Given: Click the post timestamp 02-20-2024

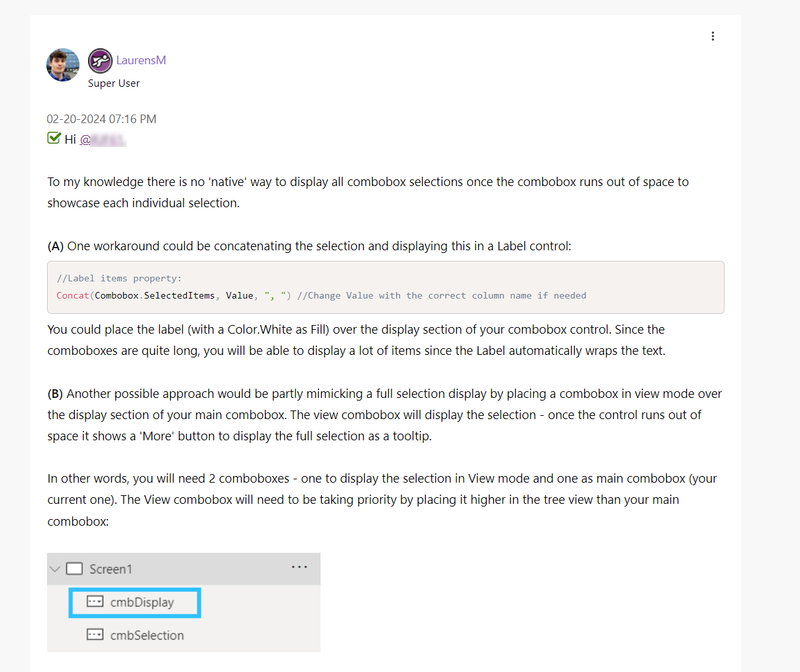Looking at the screenshot, I should point(101,119).
